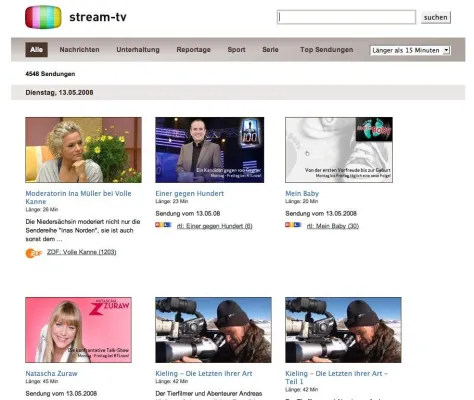
Task: Click the Mein Baby video thumbnail
Action: pos(339,150)
